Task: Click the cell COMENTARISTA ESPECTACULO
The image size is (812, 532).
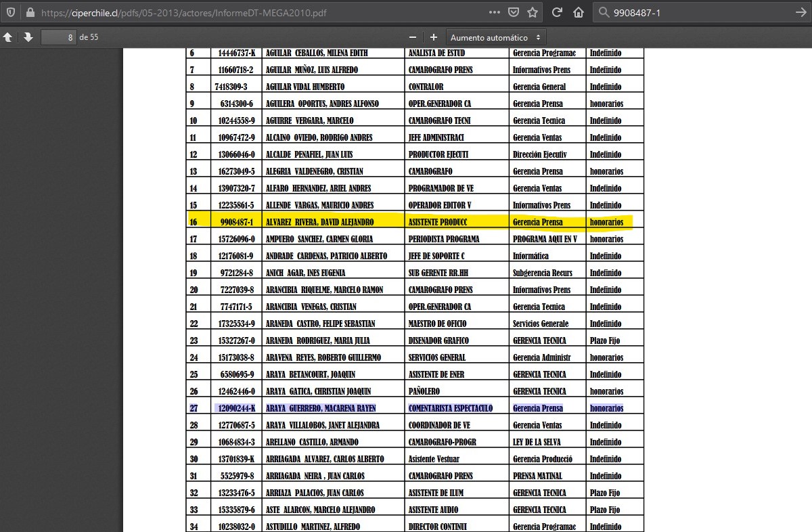Action: click(x=451, y=408)
